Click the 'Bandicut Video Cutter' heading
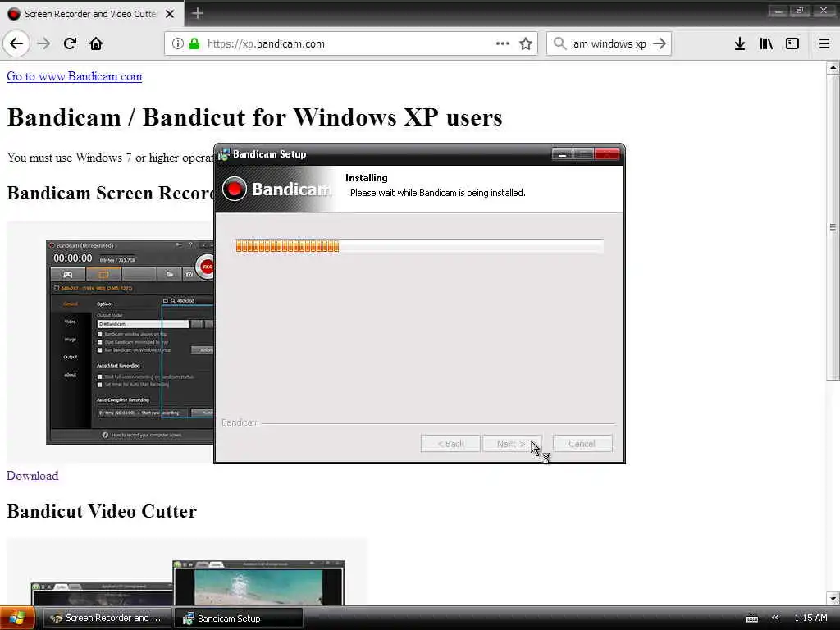The height and width of the screenshot is (630, 840). click(x=102, y=511)
